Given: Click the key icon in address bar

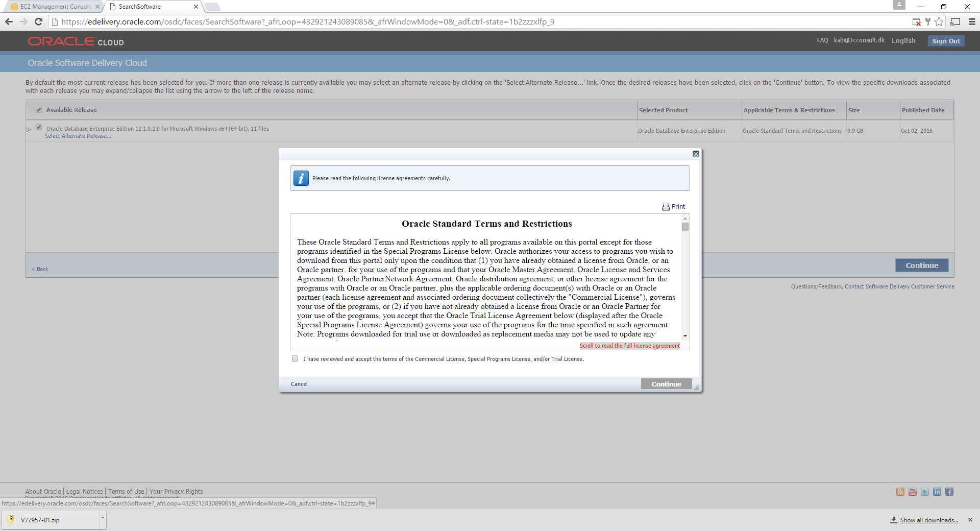Looking at the screenshot, I should click(x=928, y=22).
